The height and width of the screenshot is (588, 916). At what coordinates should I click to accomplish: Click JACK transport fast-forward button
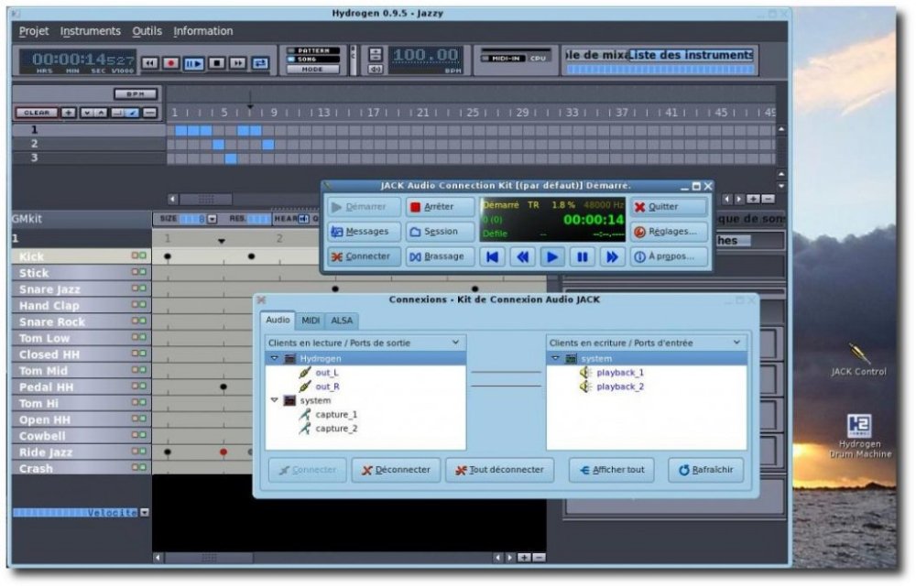point(612,257)
